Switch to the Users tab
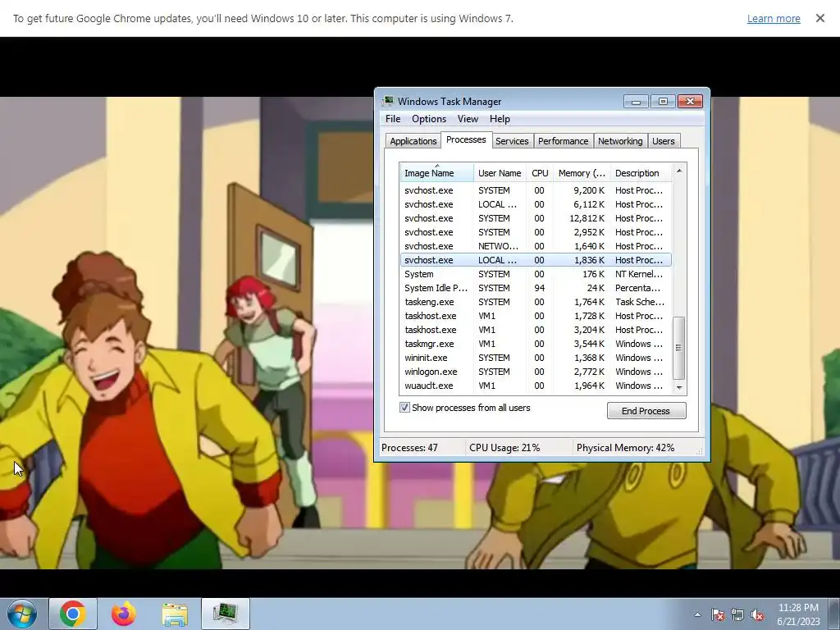840x630 pixels. (x=663, y=141)
